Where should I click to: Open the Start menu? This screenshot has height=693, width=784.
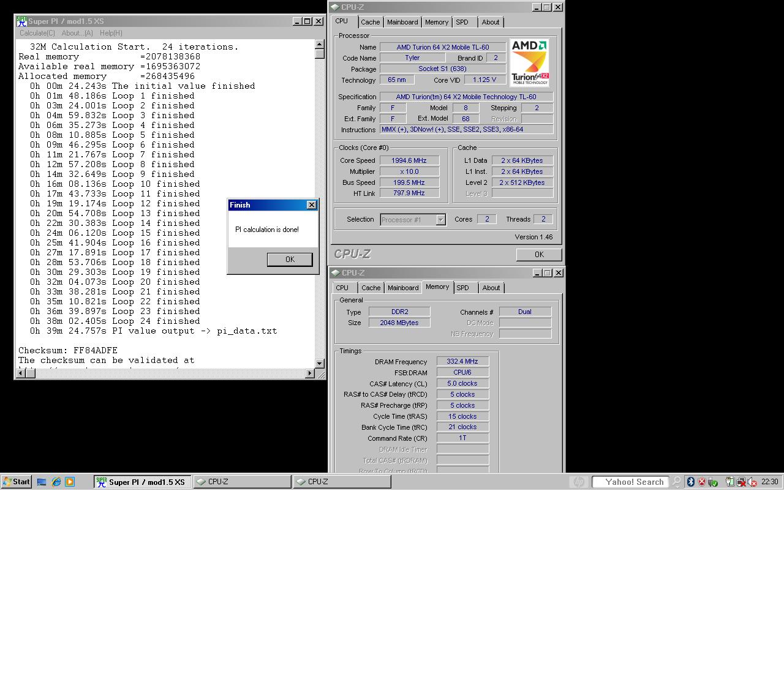(x=17, y=482)
